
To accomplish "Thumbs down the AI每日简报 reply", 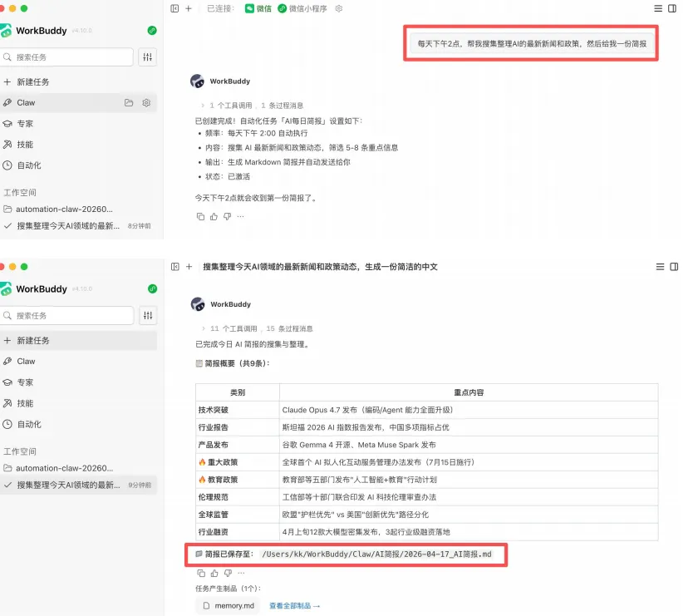I will point(227,216).
